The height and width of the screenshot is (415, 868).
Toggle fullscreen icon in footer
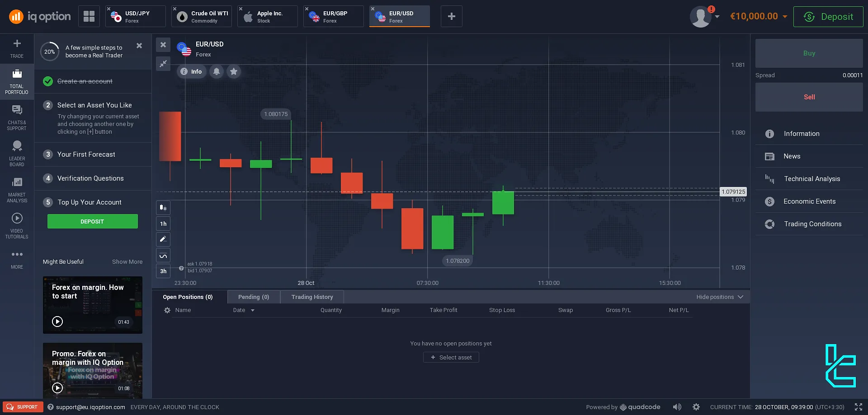pyautogui.click(x=859, y=407)
